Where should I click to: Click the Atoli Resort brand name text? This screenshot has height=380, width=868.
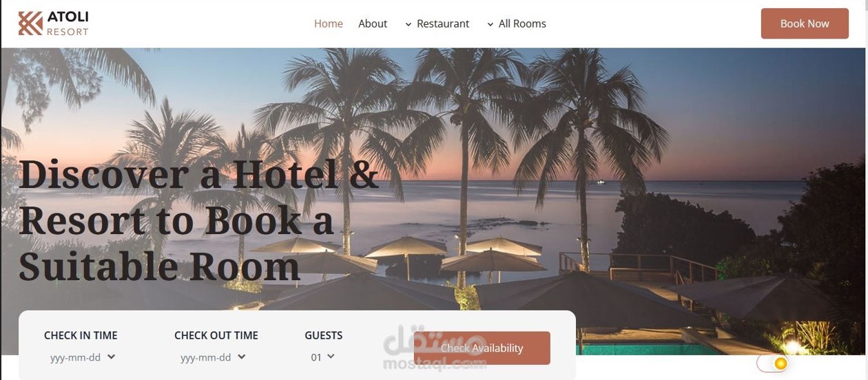(x=68, y=23)
